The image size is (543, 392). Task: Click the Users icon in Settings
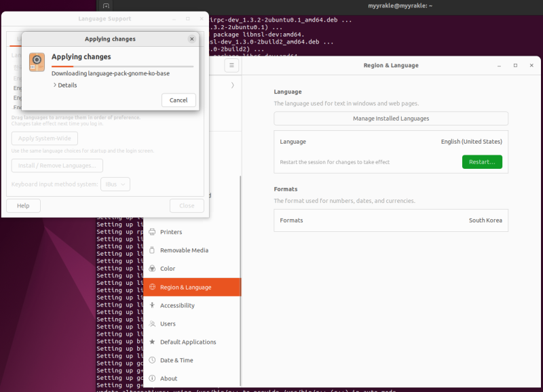pos(153,324)
